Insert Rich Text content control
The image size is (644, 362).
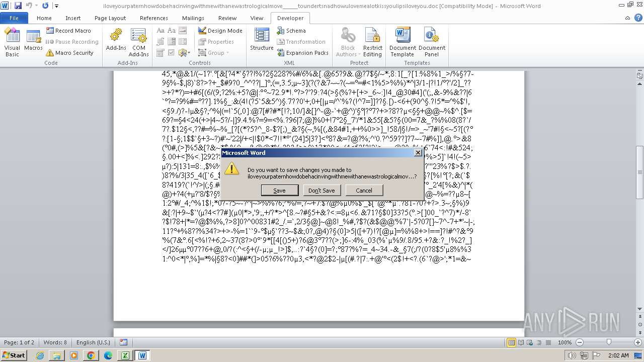(160, 31)
